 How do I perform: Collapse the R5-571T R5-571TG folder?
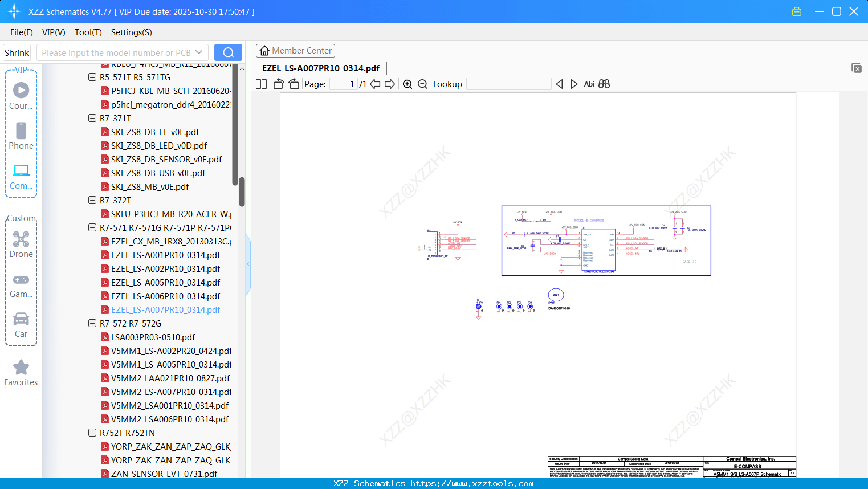point(92,77)
